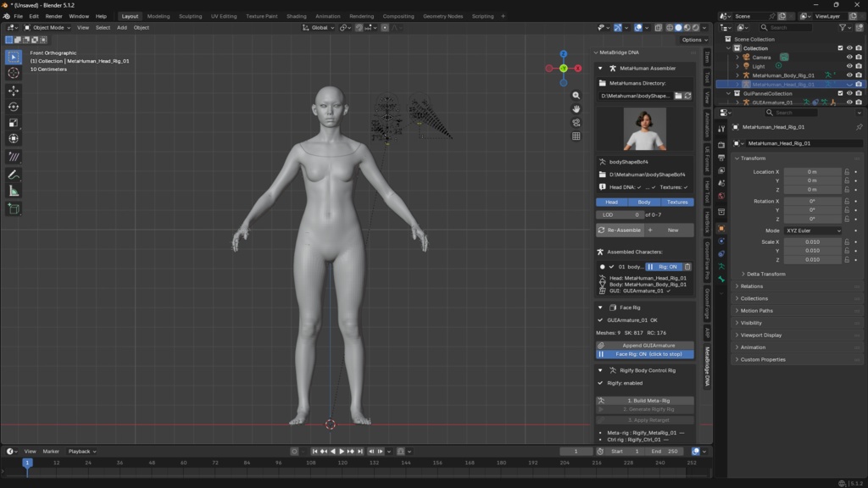Toggle Rig: ON for assembled character
868x488 pixels.
pyautogui.click(x=664, y=267)
